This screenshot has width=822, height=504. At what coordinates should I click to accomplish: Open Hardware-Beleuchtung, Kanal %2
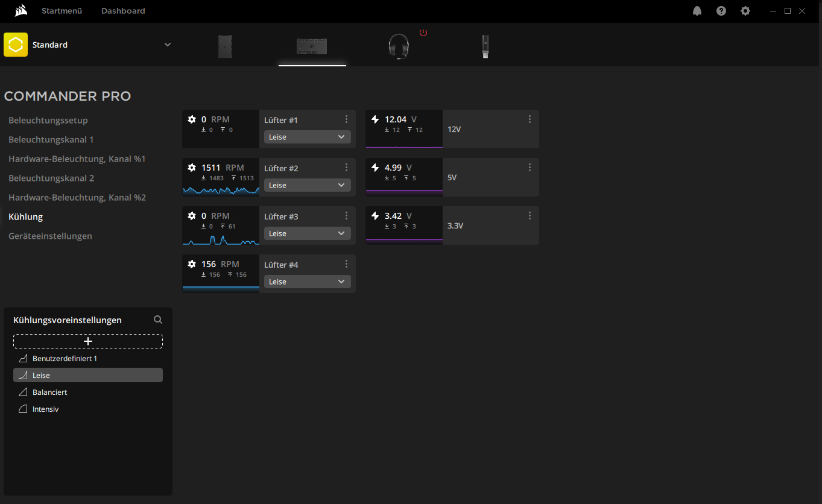click(77, 197)
